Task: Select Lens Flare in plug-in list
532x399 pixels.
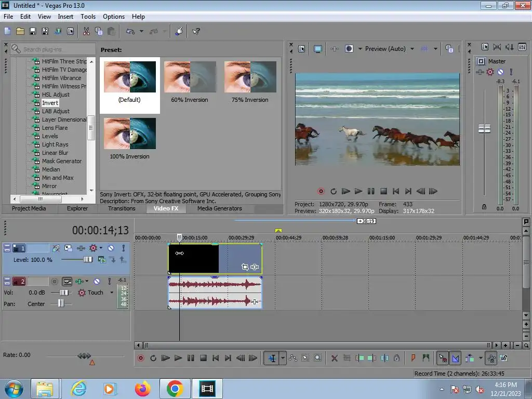Action: tap(55, 128)
